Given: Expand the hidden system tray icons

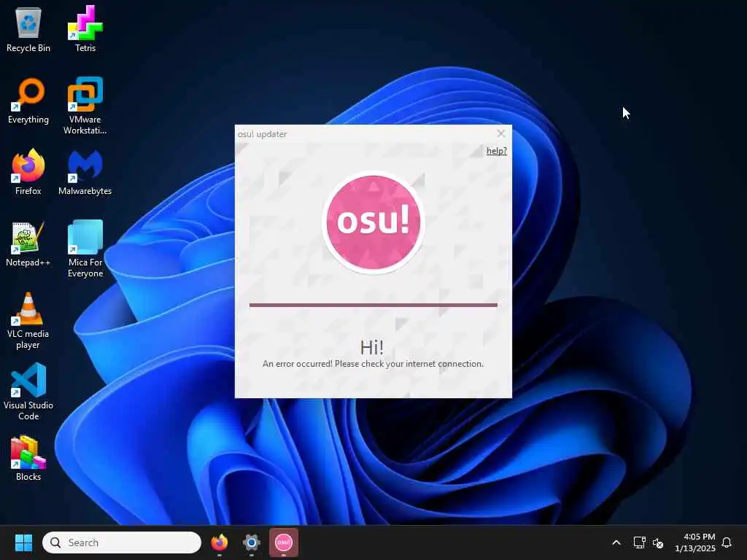Looking at the screenshot, I should [x=616, y=542].
